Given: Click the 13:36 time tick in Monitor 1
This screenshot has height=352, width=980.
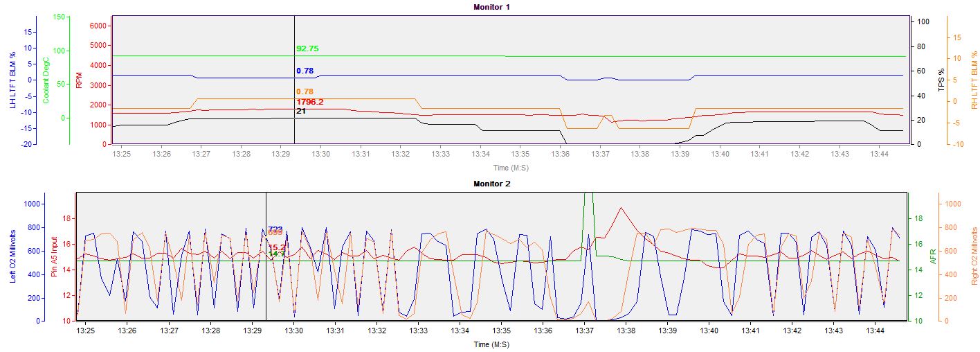Looking at the screenshot, I should click(x=561, y=154).
